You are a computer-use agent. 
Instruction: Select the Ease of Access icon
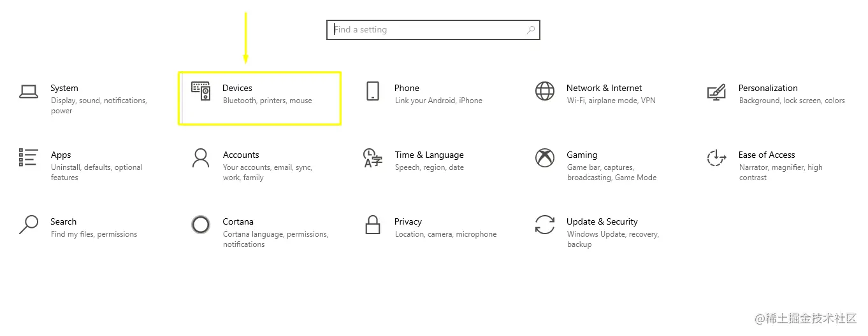[x=717, y=158]
